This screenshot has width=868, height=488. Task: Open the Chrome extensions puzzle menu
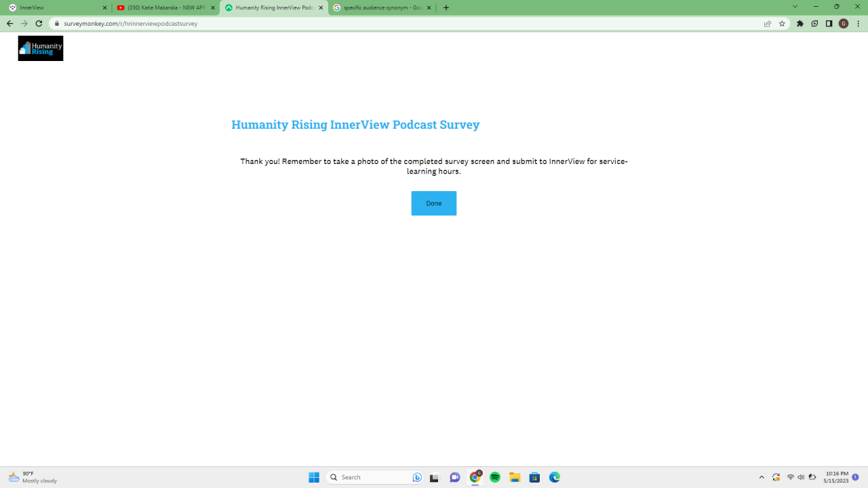(800, 23)
